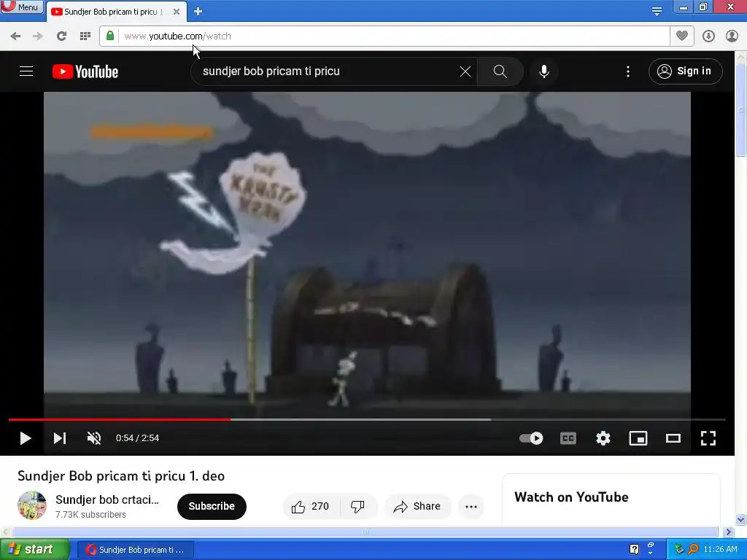Focus the youtube.com address bar
Viewport: 747px width, 560px height.
click(393, 36)
